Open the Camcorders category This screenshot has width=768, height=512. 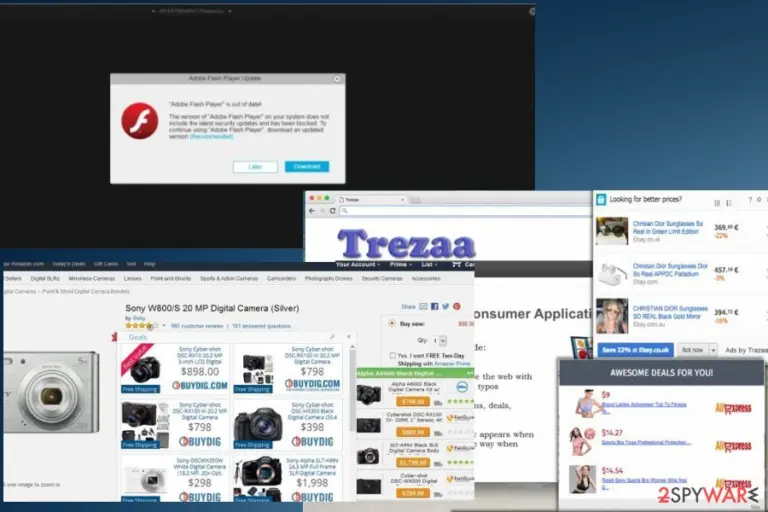coord(281,278)
